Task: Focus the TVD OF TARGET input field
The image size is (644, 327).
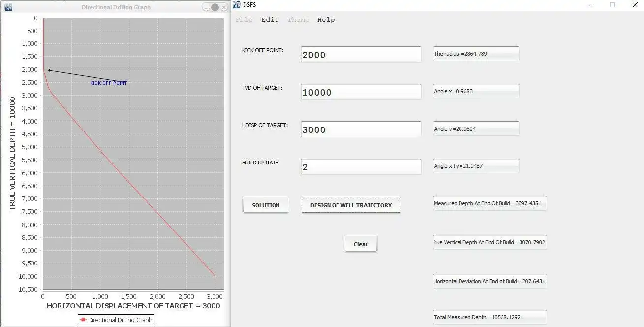Action: pyautogui.click(x=361, y=92)
